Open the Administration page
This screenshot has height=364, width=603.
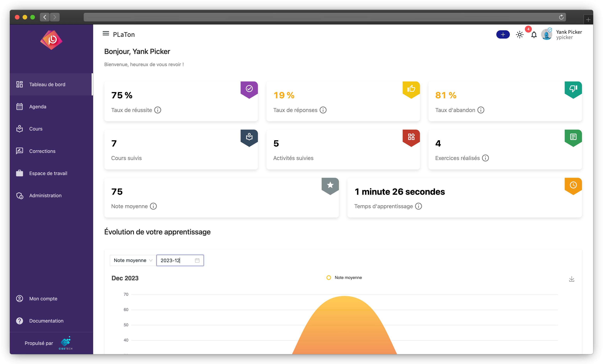(x=51, y=195)
